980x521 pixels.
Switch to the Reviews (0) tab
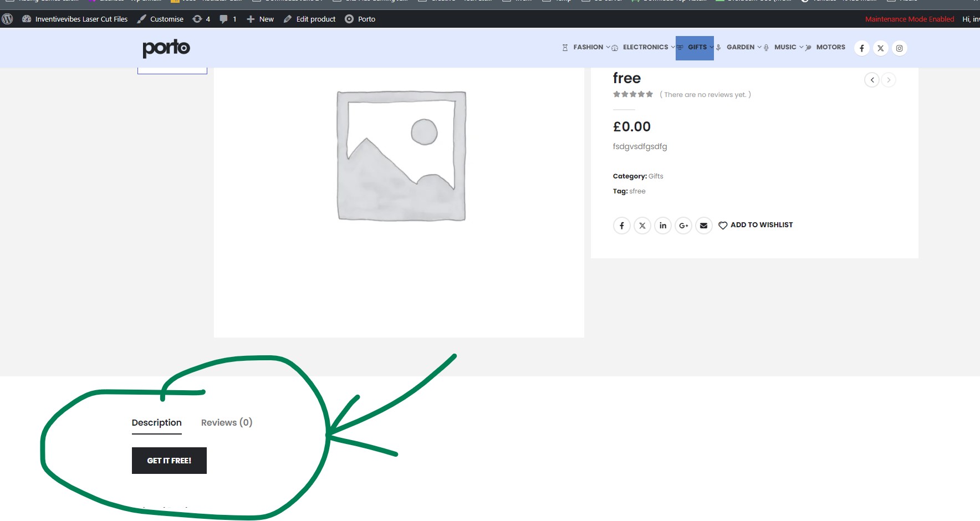coord(227,422)
